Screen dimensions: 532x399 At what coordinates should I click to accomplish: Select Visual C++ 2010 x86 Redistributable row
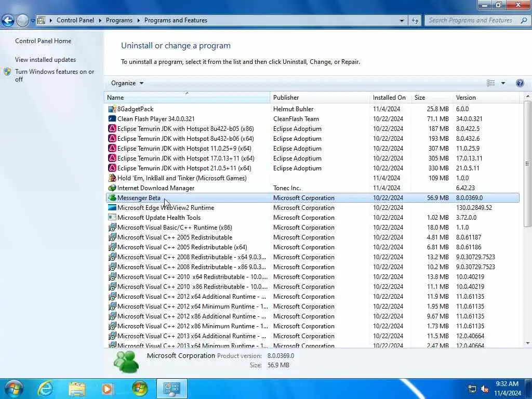[x=312, y=286]
